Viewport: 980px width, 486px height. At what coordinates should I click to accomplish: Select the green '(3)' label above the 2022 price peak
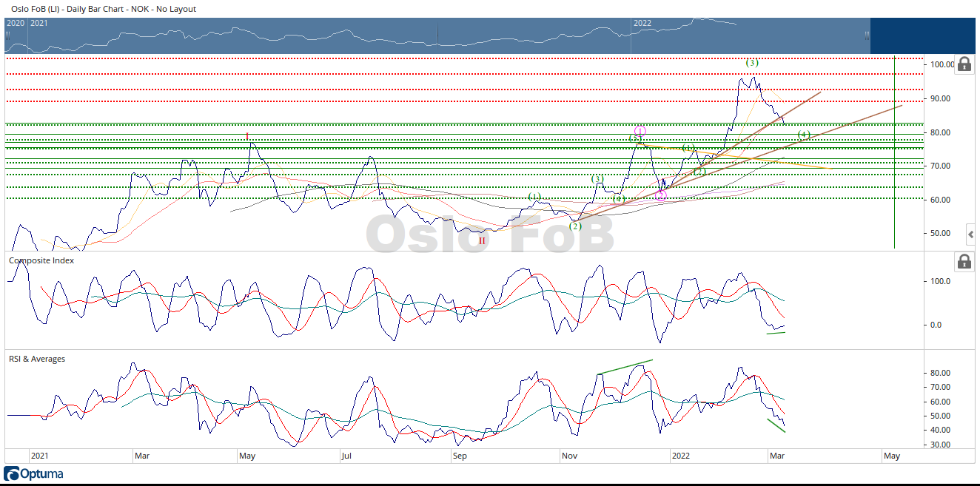[x=752, y=63]
